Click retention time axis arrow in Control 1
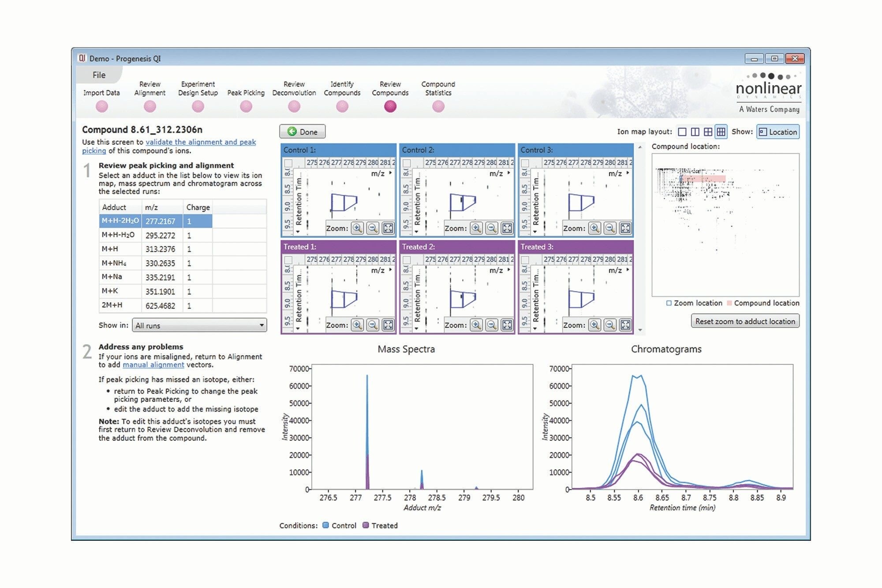 [x=298, y=232]
